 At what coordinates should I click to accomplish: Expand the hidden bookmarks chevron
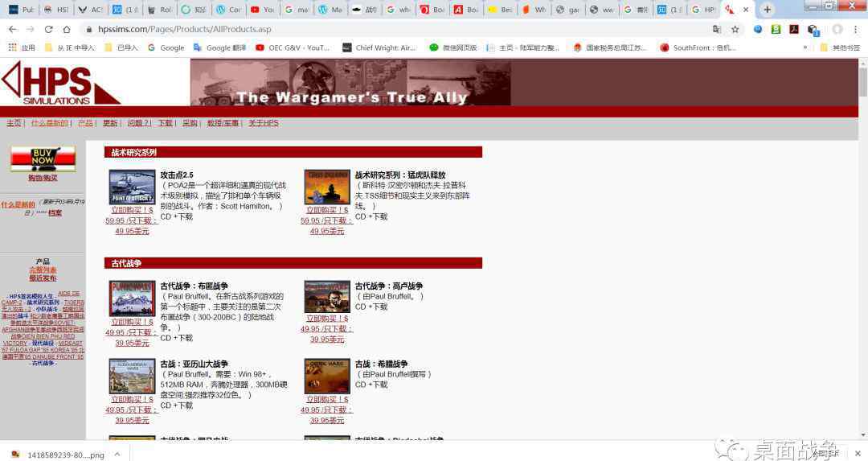click(805, 47)
